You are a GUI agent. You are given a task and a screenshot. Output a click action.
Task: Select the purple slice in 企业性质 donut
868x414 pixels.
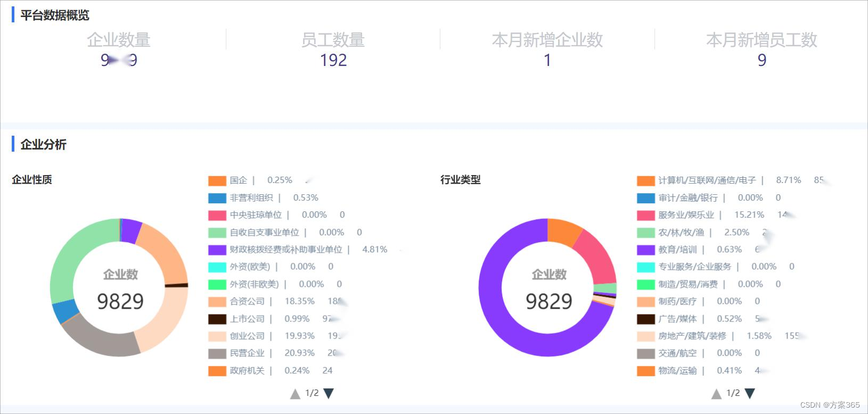coord(131,230)
